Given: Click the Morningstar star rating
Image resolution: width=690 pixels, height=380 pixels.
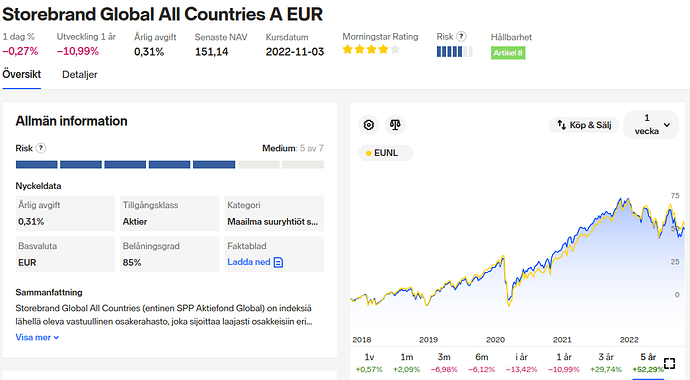Looking at the screenshot, I should tap(371, 49).
